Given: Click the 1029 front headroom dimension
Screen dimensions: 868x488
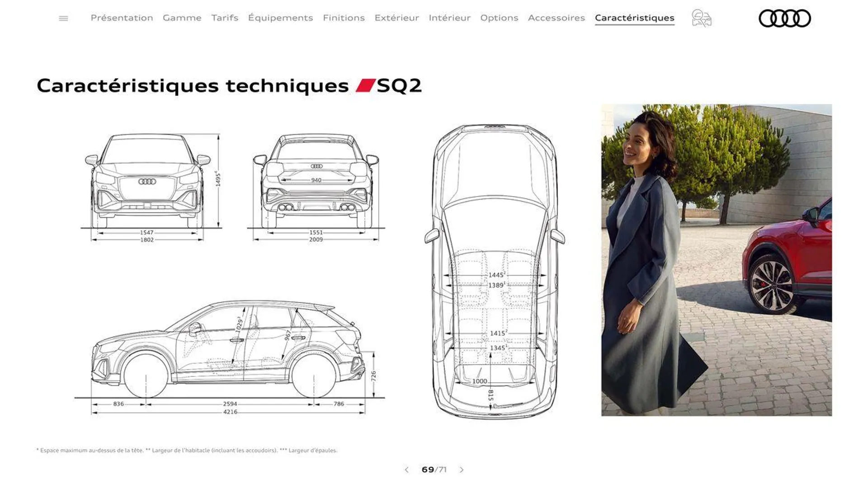Looking at the screenshot, I should pos(239,324).
